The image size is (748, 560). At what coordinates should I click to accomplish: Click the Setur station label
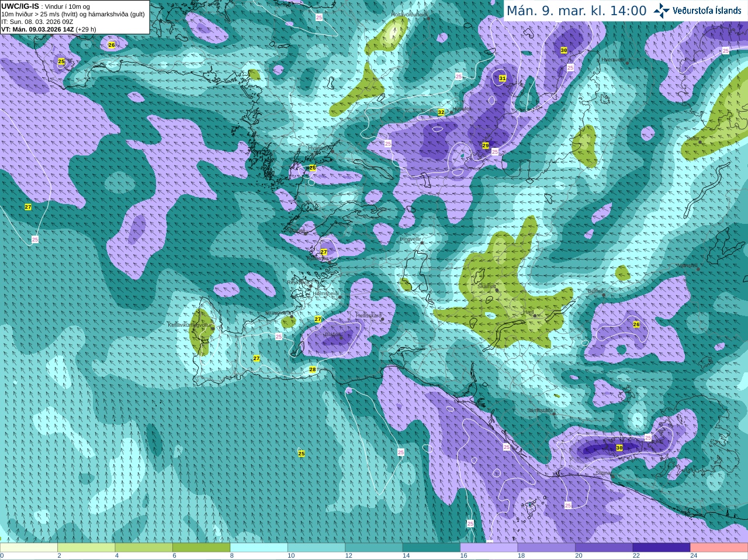point(693,139)
